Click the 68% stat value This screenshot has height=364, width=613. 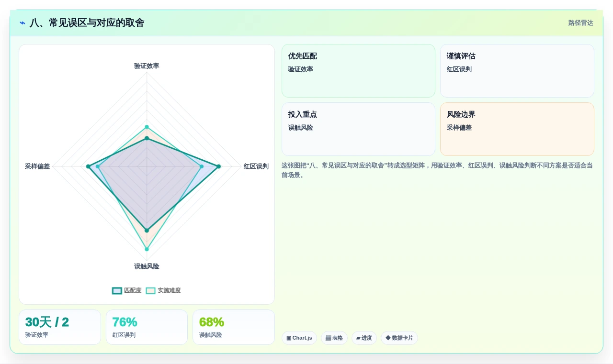pos(212,322)
